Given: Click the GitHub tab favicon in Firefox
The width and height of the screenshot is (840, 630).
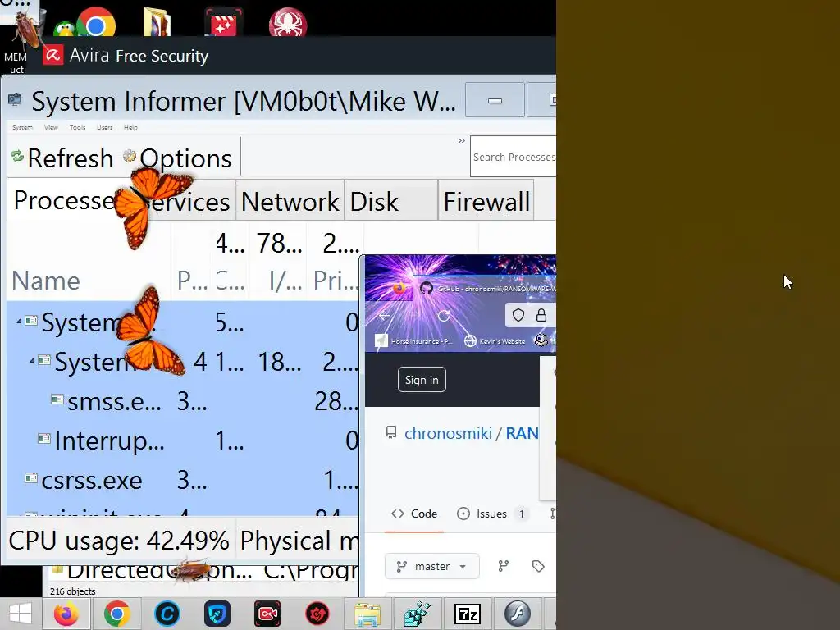Looking at the screenshot, I should point(426,288).
